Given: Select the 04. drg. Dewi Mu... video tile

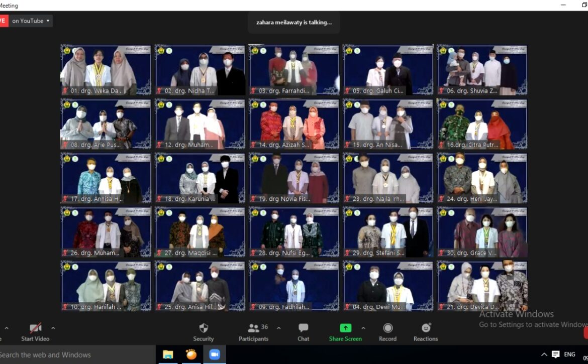Looking at the screenshot, I should pyautogui.click(x=388, y=286).
